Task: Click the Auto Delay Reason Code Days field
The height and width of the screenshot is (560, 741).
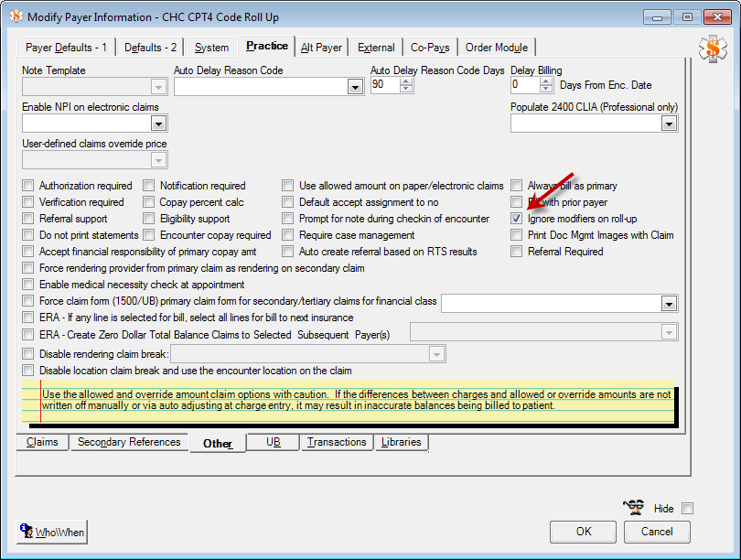Action: tap(385, 85)
